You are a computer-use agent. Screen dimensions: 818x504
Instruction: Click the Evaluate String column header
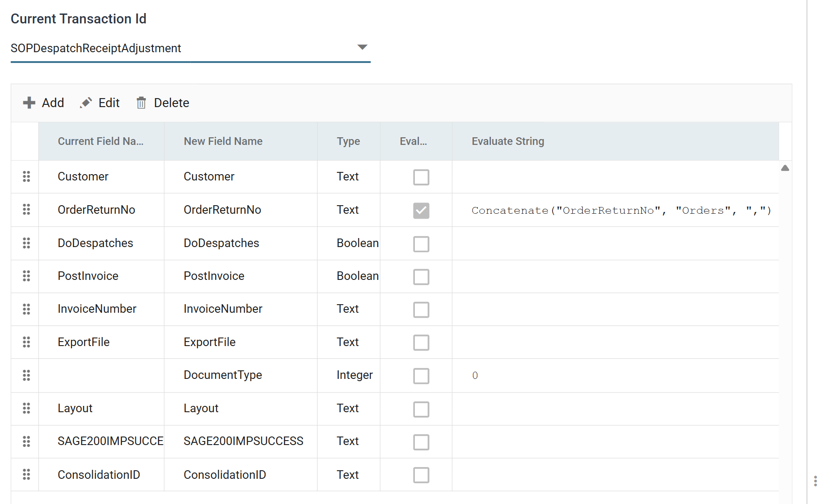pos(616,141)
